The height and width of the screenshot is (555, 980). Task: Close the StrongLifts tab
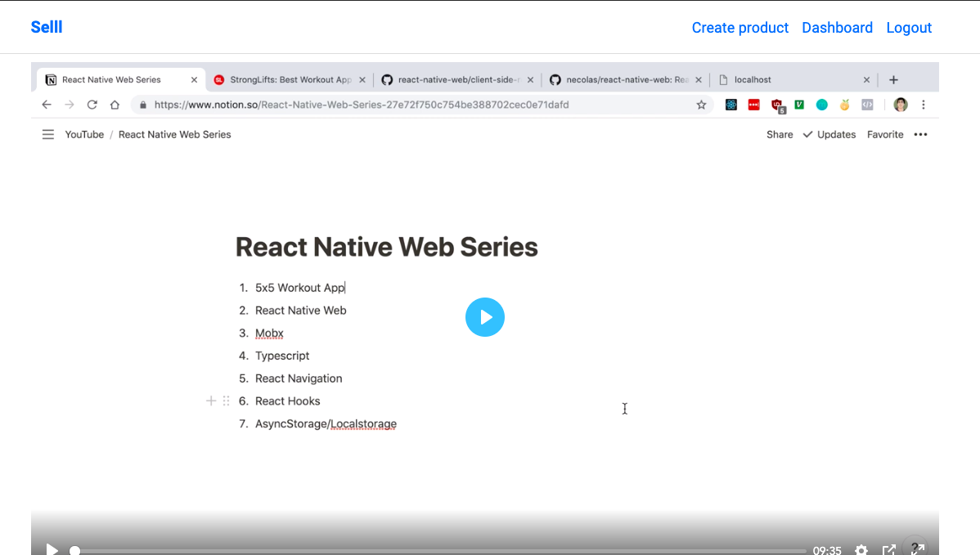pos(362,80)
